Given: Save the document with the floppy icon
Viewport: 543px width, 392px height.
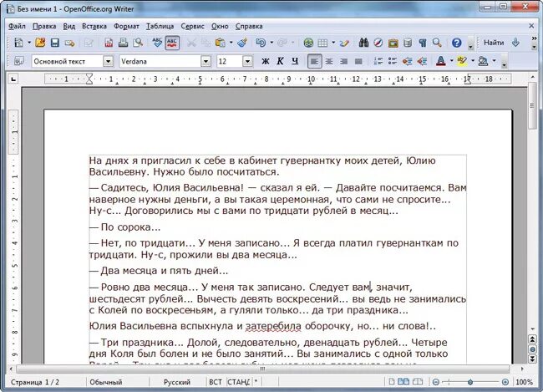Looking at the screenshot, I should pyautogui.click(x=54, y=43).
